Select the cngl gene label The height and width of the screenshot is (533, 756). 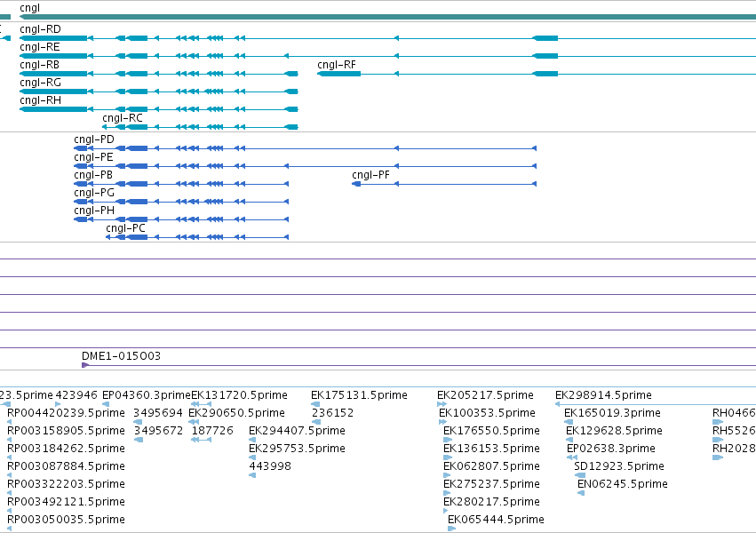(x=30, y=8)
